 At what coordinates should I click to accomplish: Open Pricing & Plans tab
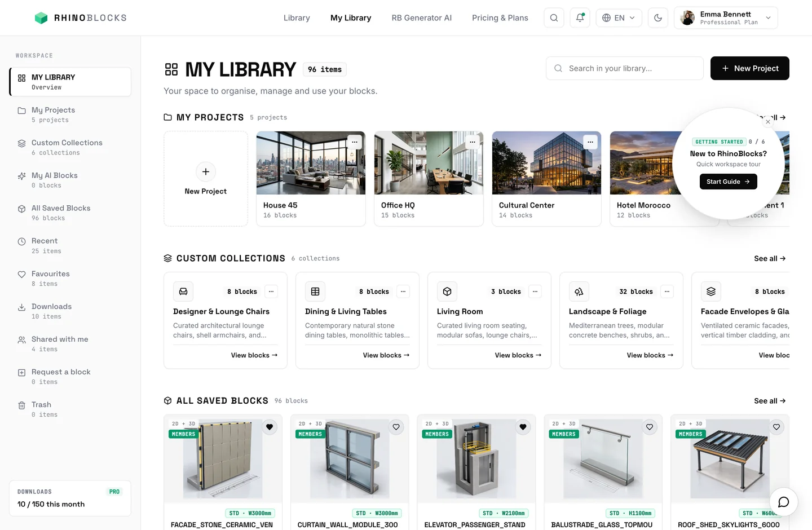pos(500,18)
